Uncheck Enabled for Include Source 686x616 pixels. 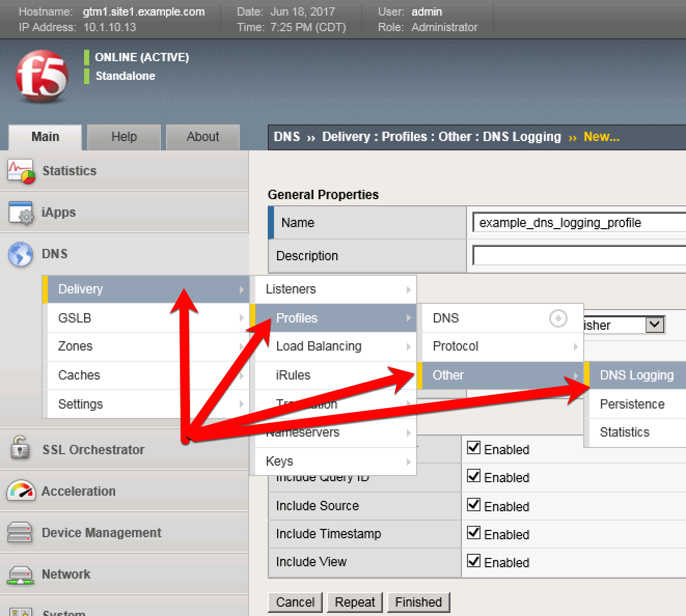tap(473, 504)
